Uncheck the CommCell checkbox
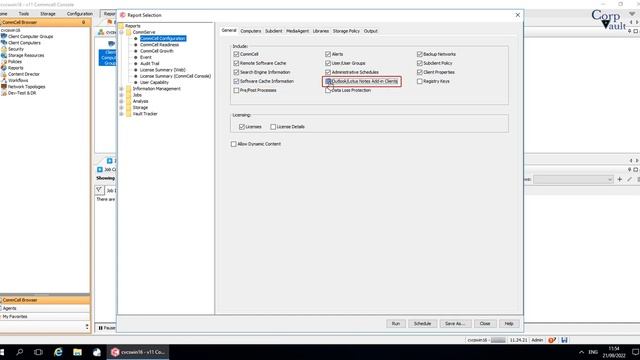Image resolution: width=640 pixels, height=360 pixels. tap(236, 54)
